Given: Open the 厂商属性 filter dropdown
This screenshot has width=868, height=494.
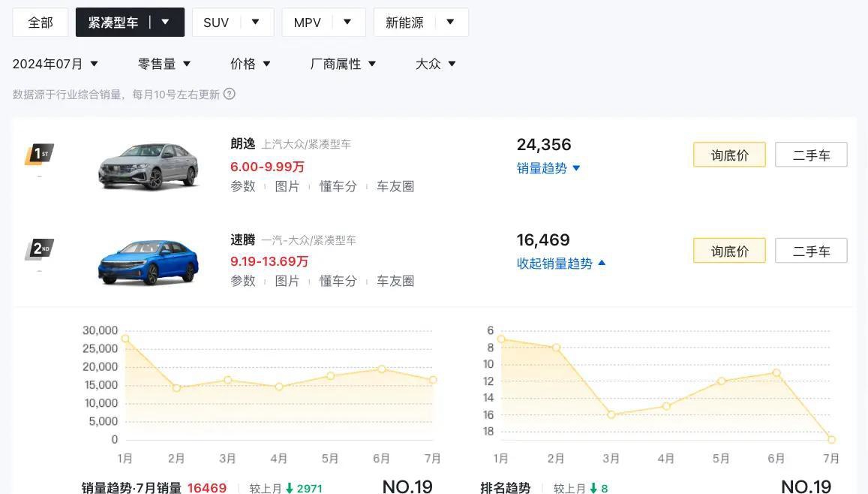Looking at the screenshot, I should tap(343, 65).
